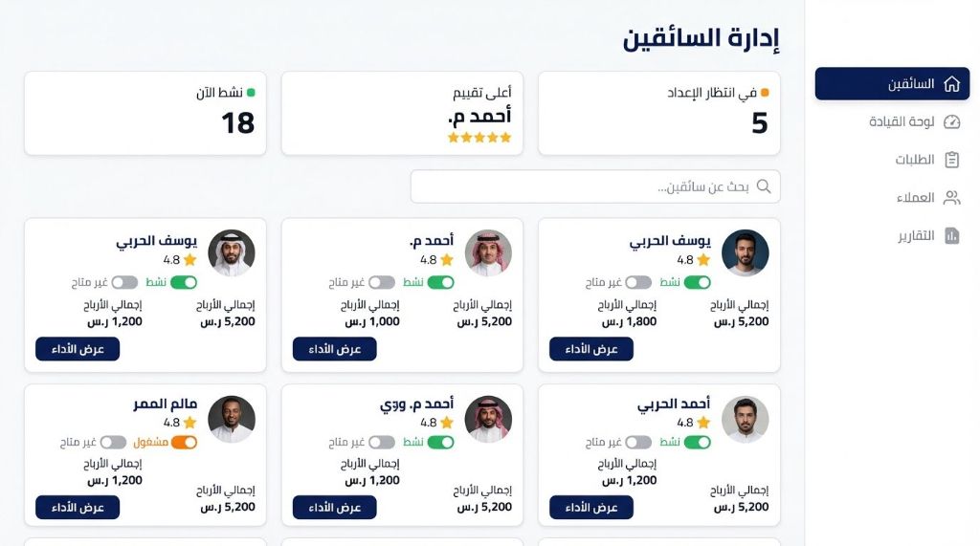Turn off the نشط switch for أحمد الحربي
The width and height of the screenshot is (980, 546).
pyautogui.click(x=698, y=443)
